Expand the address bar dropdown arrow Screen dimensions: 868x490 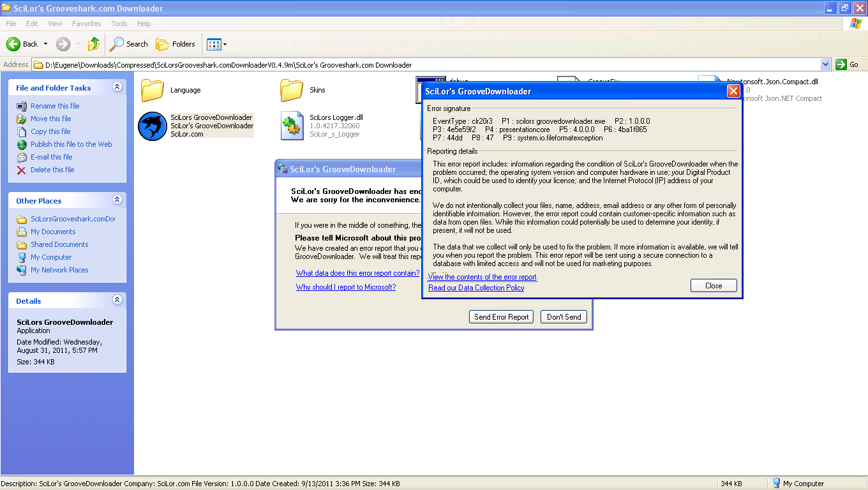point(826,64)
